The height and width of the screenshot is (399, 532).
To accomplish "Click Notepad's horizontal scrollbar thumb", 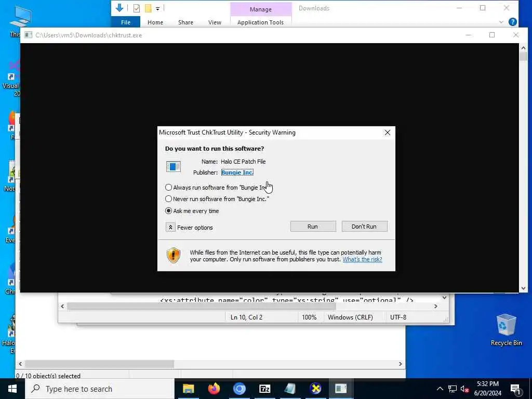I will [x=201, y=306].
